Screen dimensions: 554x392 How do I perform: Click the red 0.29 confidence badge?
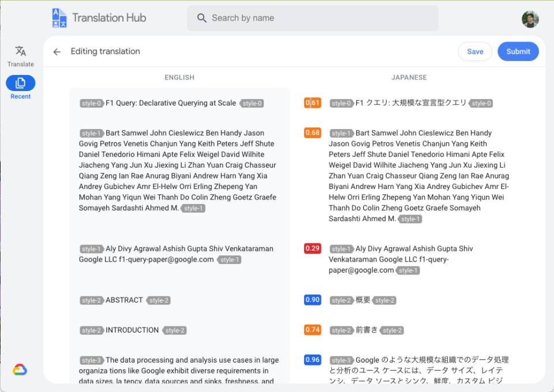click(x=312, y=248)
